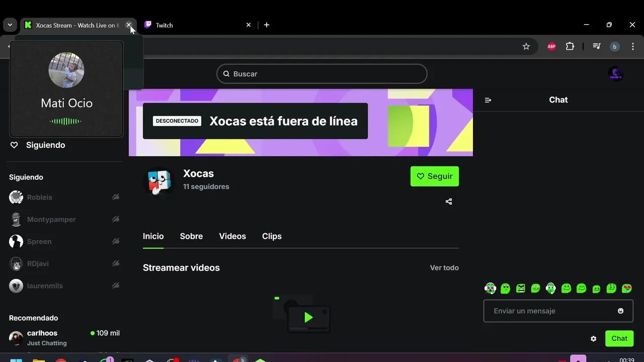The image size is (644, 362).
Task: Follow Xocas with the Seguir button
Action: pos(435,176)
